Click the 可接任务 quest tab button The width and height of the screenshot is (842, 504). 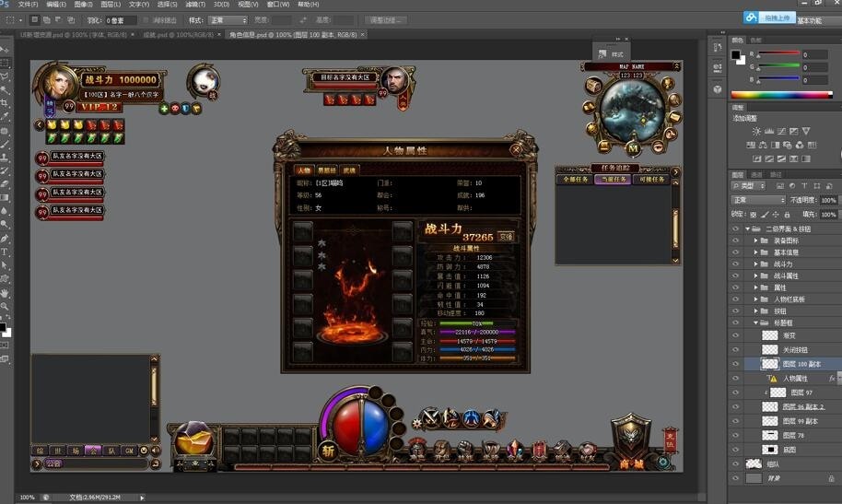coord(652,180)
